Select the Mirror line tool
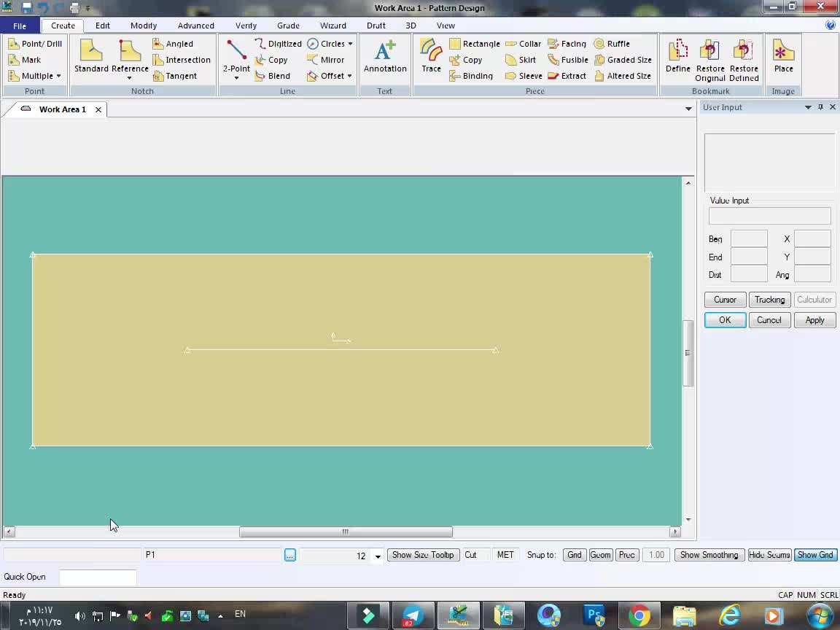Image resolution: width=840 pixels, height=630 pixels. (x=325, y=60)
